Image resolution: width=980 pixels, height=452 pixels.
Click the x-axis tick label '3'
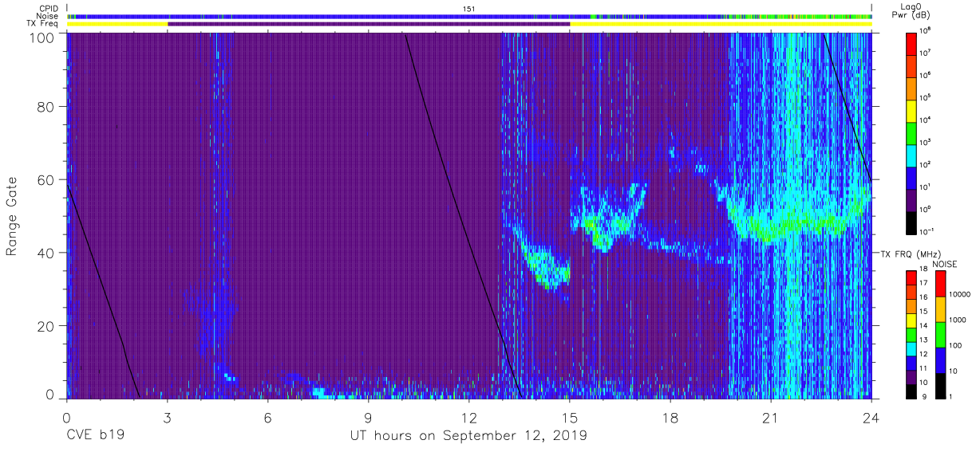[167, 417]
